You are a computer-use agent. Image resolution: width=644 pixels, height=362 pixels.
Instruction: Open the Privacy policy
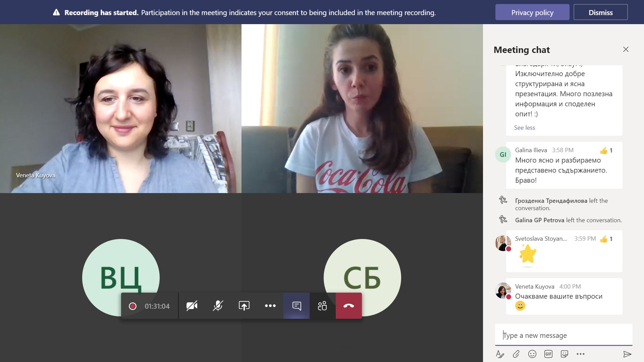(x=532, y=12)
